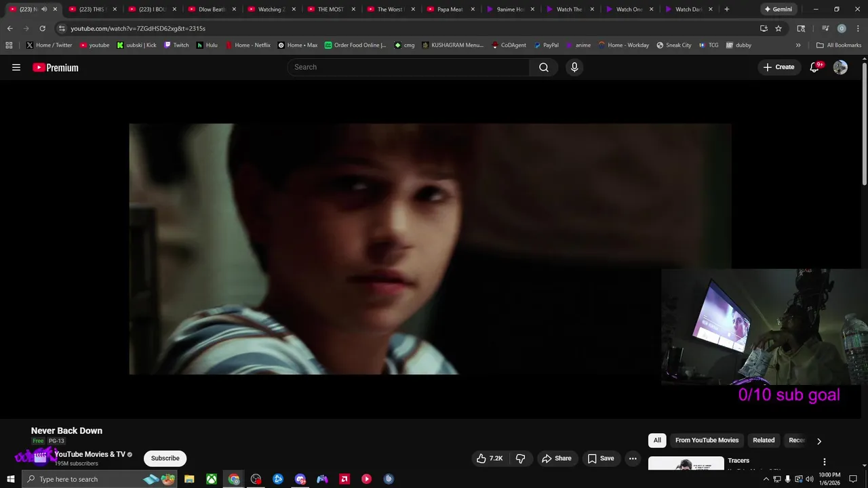The width and height of the screenshot is (868, 488).
Task: Select the All filter chip
Action: (x=657, y=440)
